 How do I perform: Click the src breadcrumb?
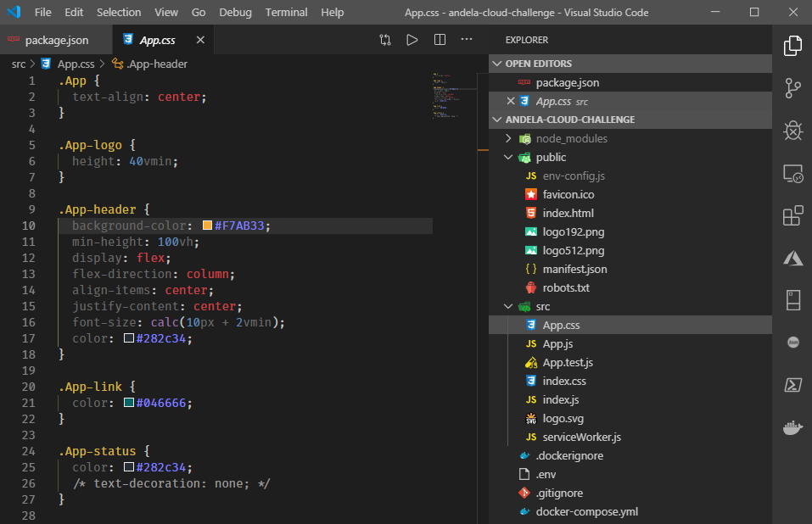(x=19, y=64)
